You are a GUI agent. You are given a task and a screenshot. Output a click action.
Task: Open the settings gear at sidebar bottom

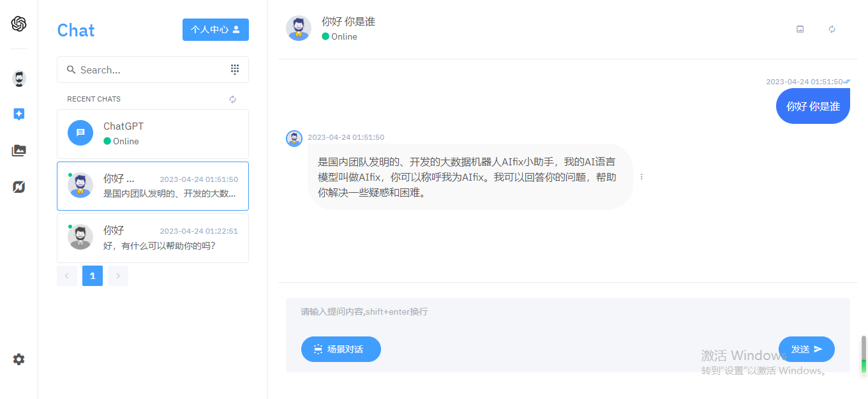[x=19, y=359]
